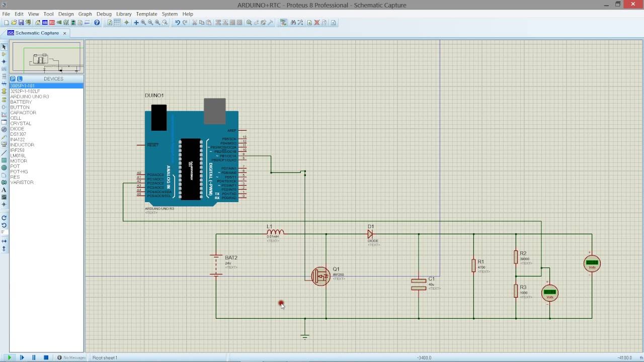Click the schematic overview thumbnail
Image resolution: width=644 pixels, height=362 pixels.
click(x=48, y=57)
